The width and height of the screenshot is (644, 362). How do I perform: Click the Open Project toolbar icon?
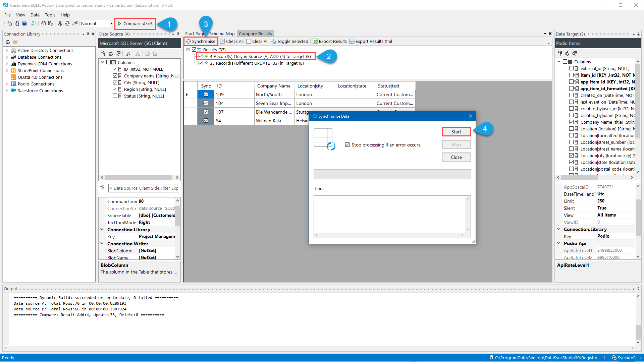(17, 23)
